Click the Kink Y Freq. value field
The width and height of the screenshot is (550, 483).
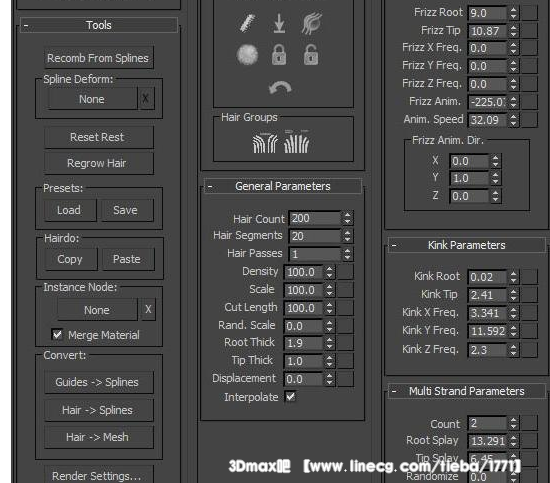[x=488, y=331]
